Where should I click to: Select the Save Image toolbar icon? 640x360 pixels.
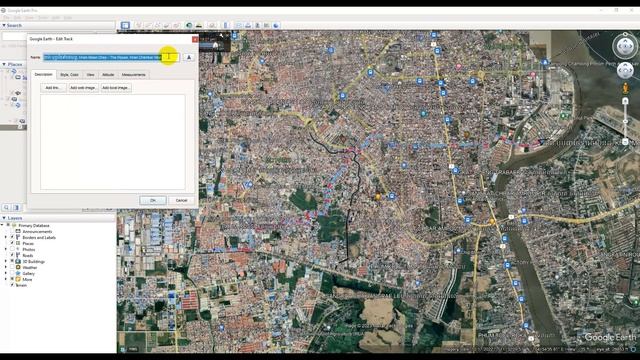click(258, 25)
